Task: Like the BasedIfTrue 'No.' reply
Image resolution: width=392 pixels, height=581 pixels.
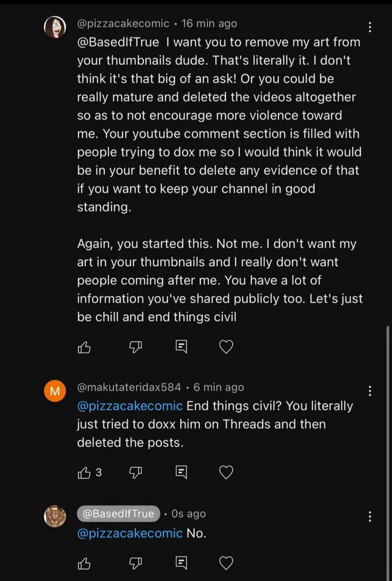Action: tap(84, 564)
